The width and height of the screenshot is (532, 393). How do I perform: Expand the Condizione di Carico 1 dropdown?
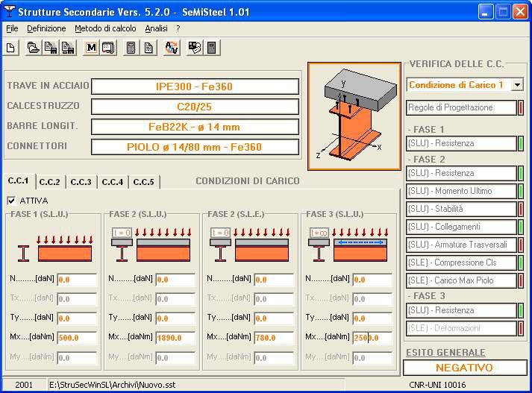[517, 85]
